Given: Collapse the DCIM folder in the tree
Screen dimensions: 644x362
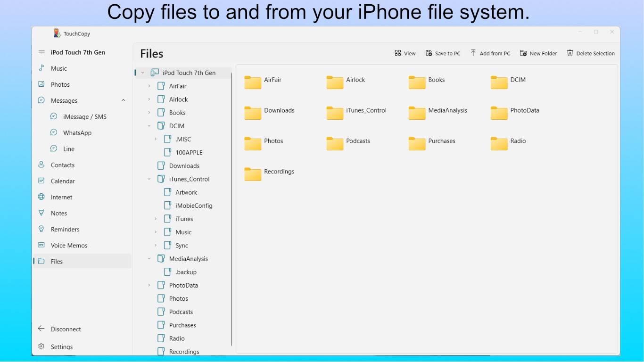Looking at the screenshot, I should (149, 126).
